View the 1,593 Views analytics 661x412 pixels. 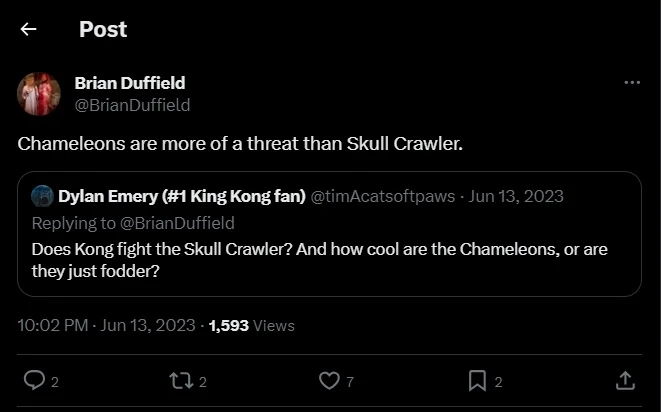pyautogui.click(x=251, y=325)
